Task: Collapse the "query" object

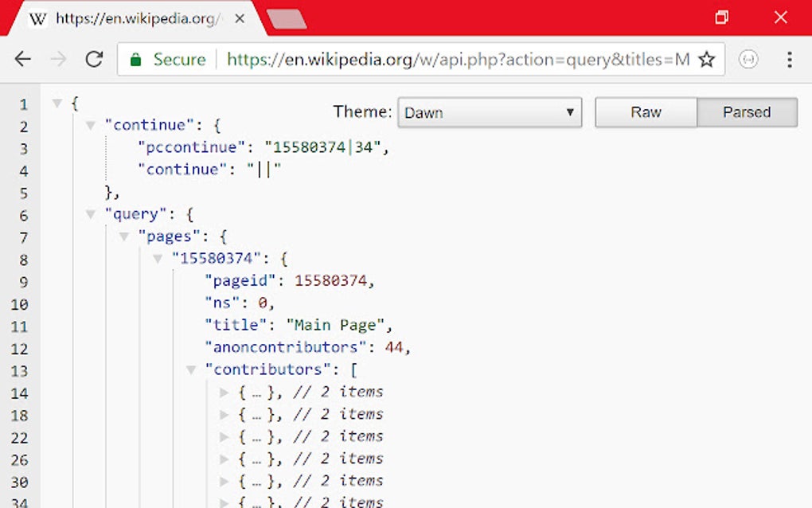Action: pyautogui.click(x=92, y=214)
